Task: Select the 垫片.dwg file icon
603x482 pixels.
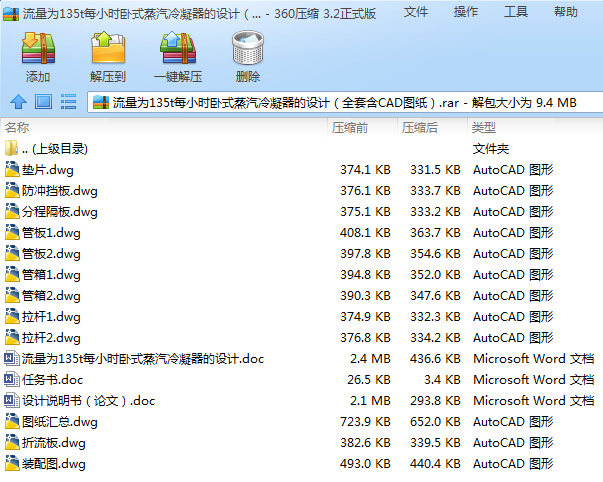Action: click(x=12, y=169)
